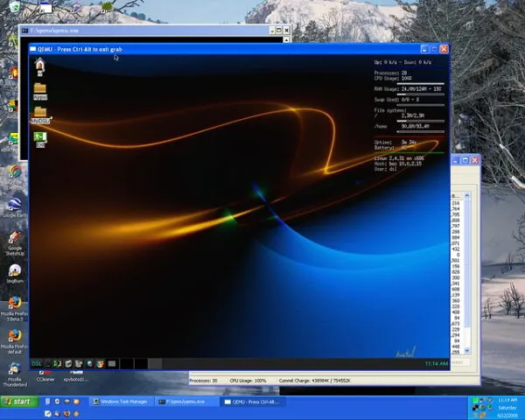Open the Apps folder in QEMU
The image size is (525, 420).
coord(40,91)
